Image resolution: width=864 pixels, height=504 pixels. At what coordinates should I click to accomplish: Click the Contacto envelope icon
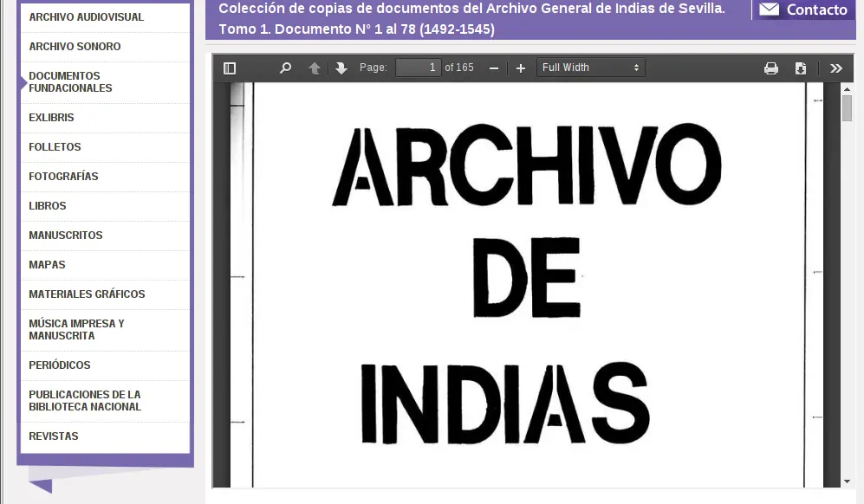coord(770,10)
